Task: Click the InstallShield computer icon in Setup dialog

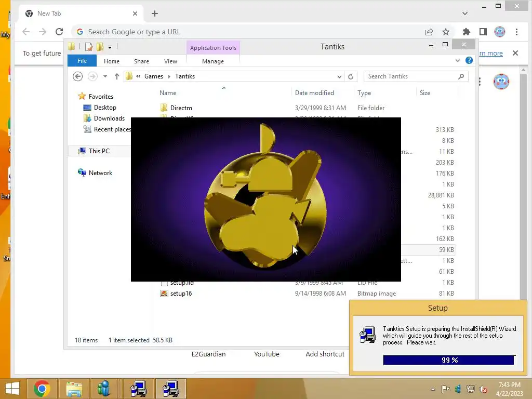Action: pos(368,335)
